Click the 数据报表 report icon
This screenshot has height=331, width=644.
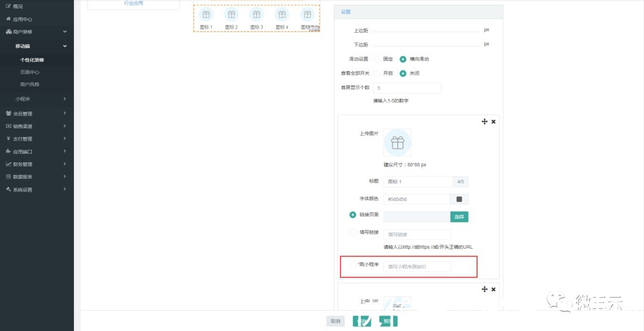(x=8, y=177)
